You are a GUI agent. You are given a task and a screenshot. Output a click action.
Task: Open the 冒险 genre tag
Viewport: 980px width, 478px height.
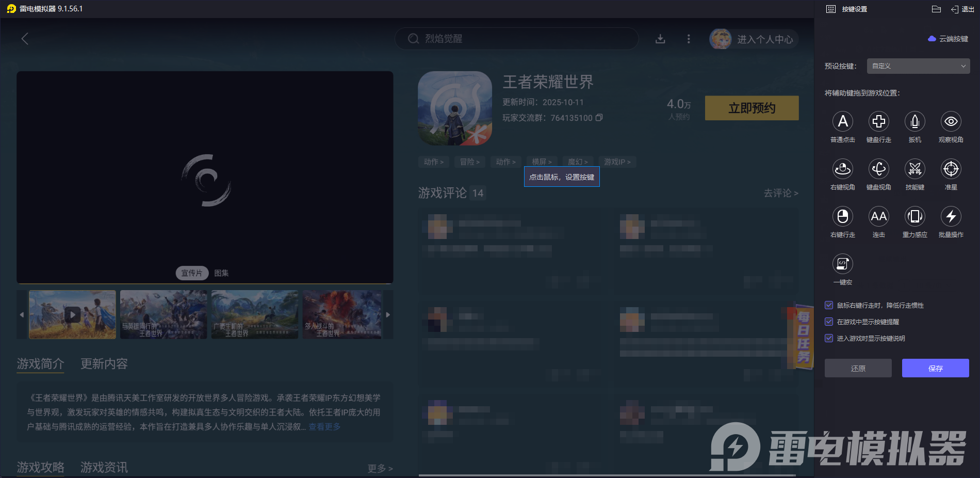coord(470,162)
